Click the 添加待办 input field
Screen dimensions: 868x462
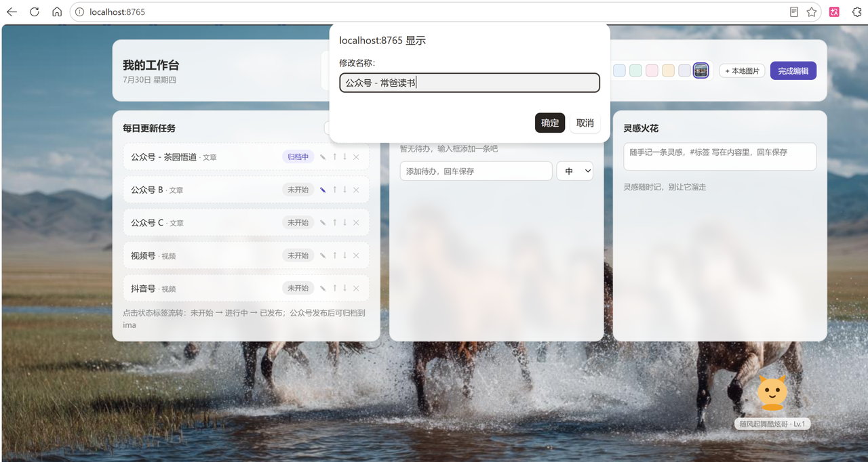coord(476,171)
